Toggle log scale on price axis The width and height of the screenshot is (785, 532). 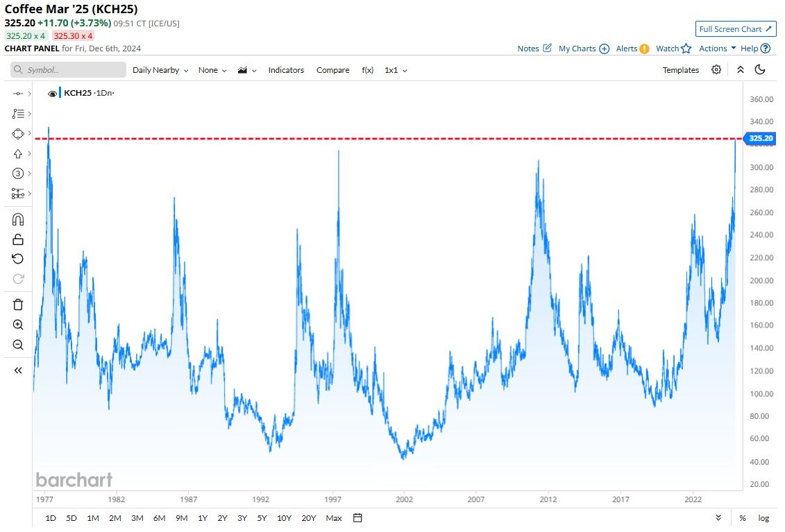[763, 518]
